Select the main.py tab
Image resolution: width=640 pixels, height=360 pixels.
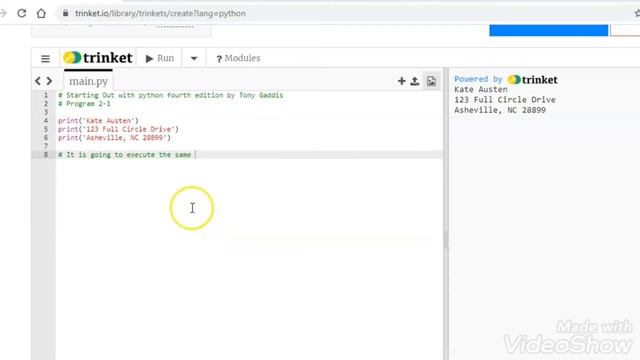click(89, 81)
